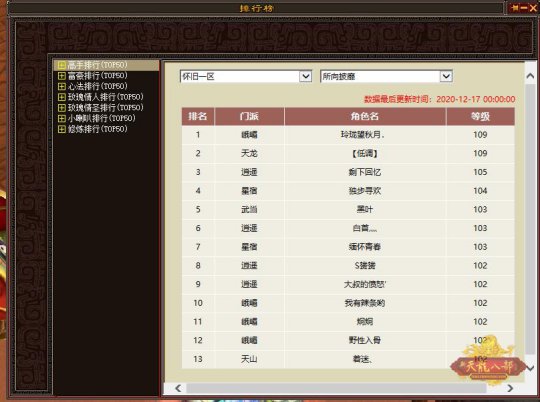Viewport: 540px width, 402px height.
Task: Close the 排行榜 window
Action: [x=533, y=8]
